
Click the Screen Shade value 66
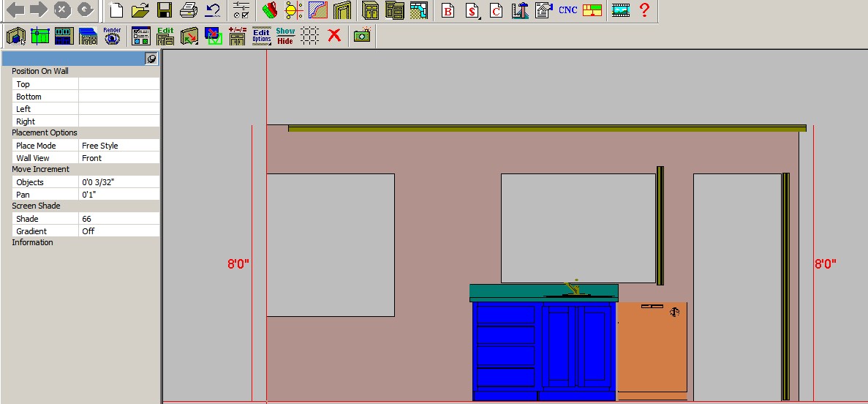point(118,219)
